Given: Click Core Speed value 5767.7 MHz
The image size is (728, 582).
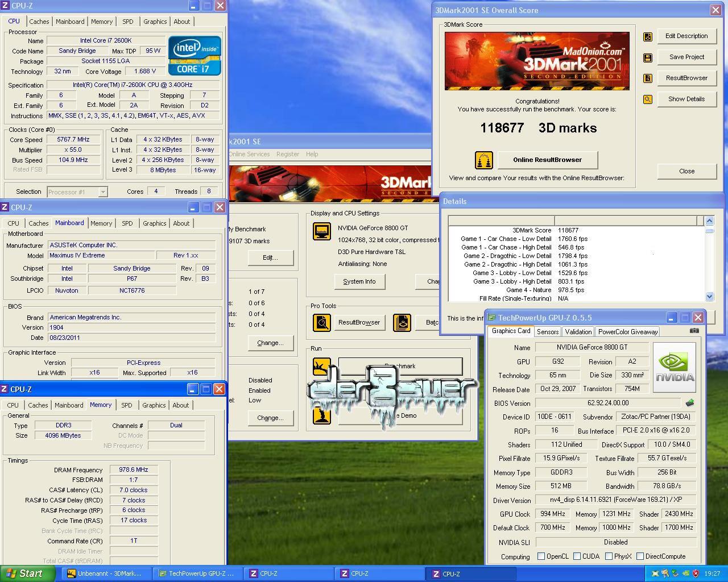Looking at the screenshot, I should 73,139.
